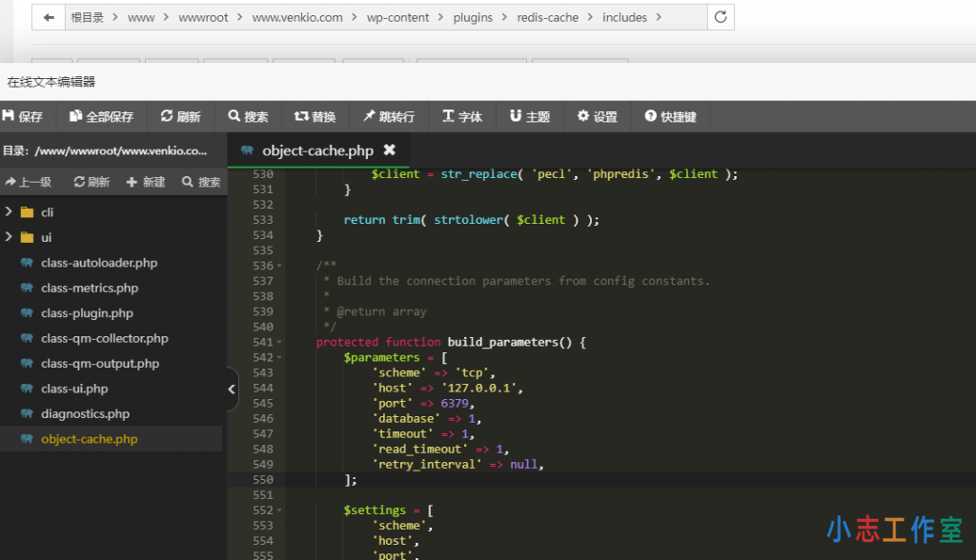Click Save All (全部保存) in toolbar

pos(101,116)
